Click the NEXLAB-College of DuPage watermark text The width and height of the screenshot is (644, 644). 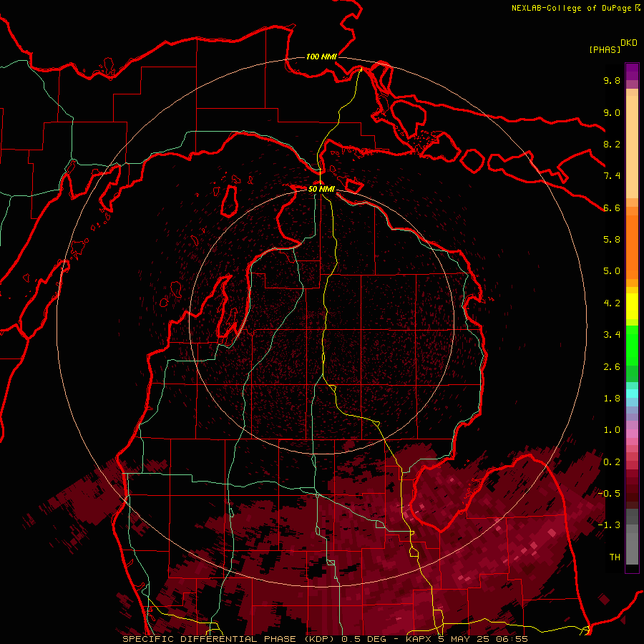[571, 8]
